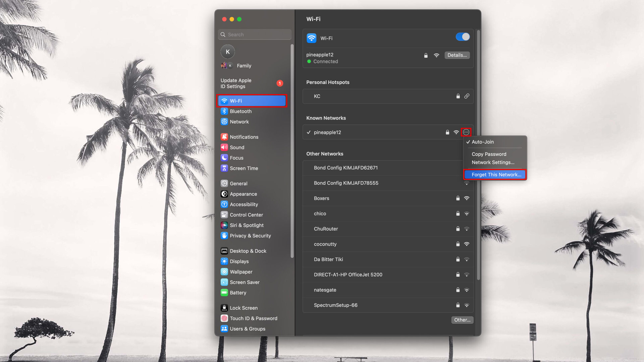Open pineapple12 more options ellipsis button

(x=466, y=132)
